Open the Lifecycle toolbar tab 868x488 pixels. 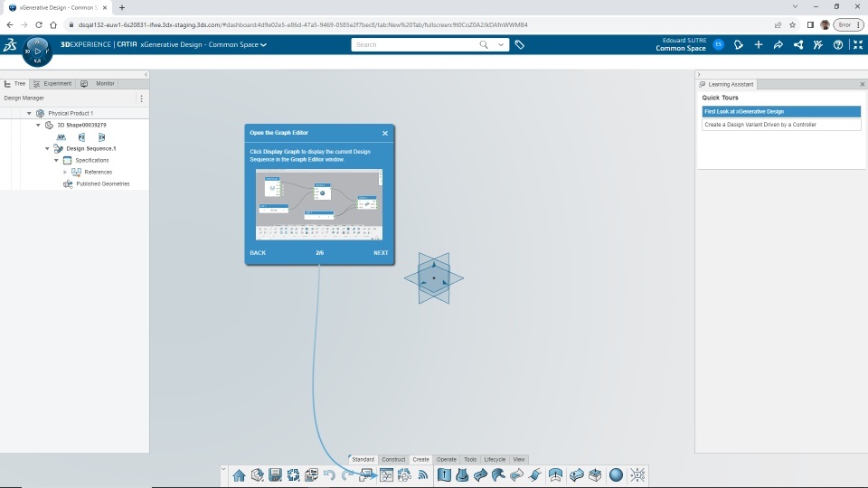click(495, 459)
